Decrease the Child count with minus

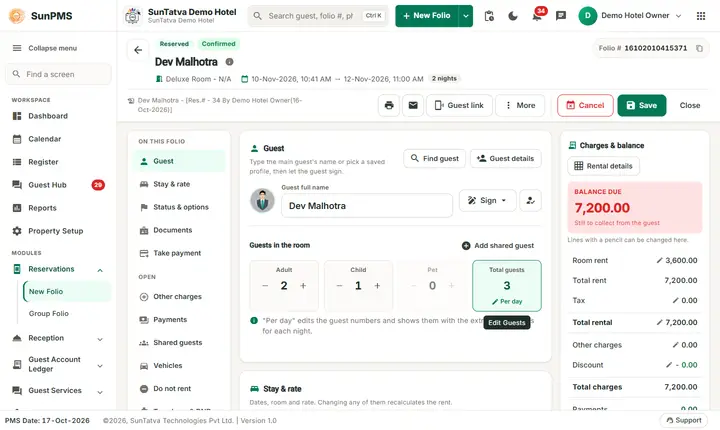339,286
